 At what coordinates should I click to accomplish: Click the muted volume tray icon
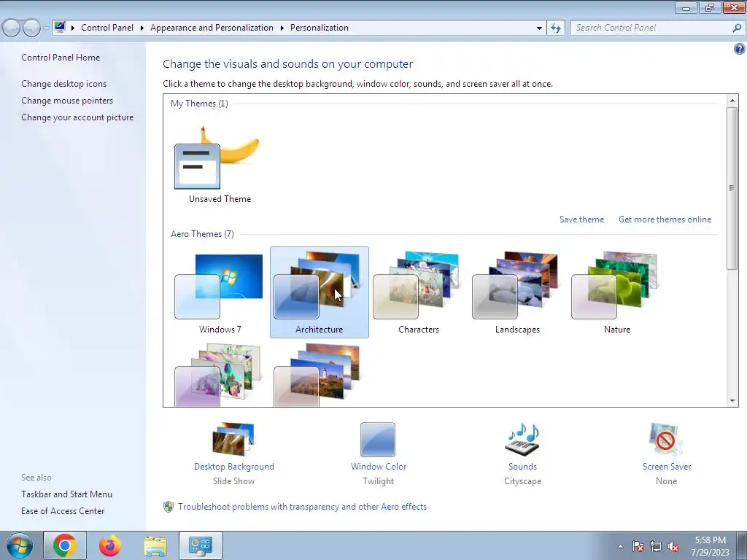(x=673, y=547)
